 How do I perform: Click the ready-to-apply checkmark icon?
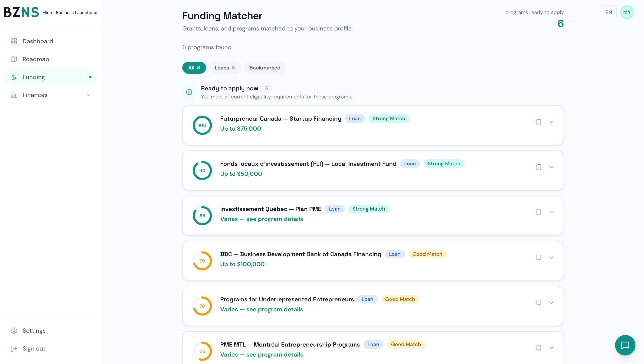click(189, 92)
